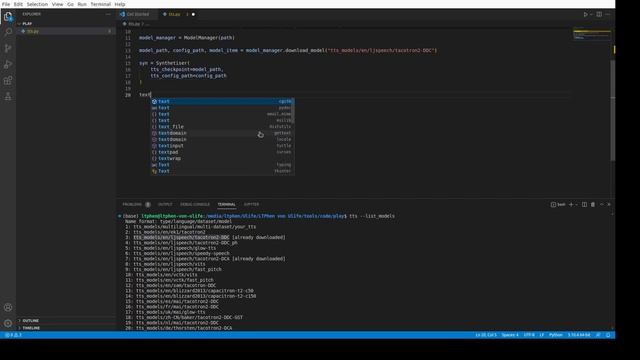Image resolution: width=640 pixels, height=360 pixels.
Task: Choose first highlighted 'text' suggestion
Action: tap(222, 101)
